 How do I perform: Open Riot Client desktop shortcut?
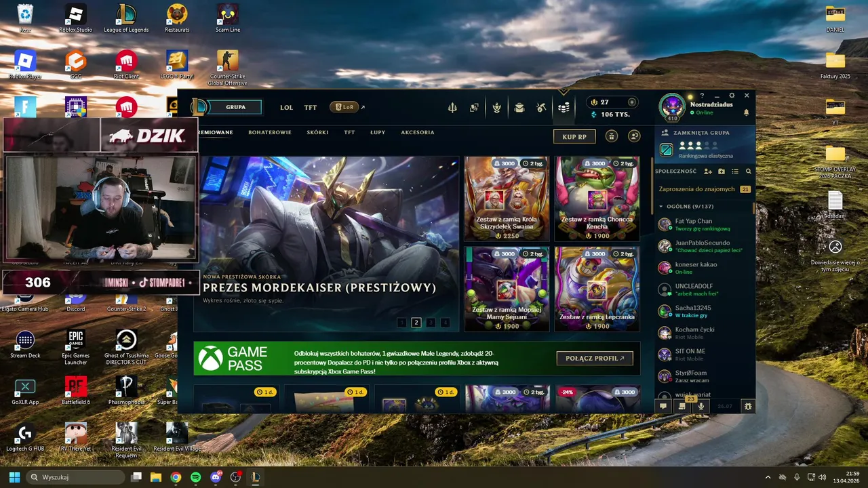pos(126,65)
